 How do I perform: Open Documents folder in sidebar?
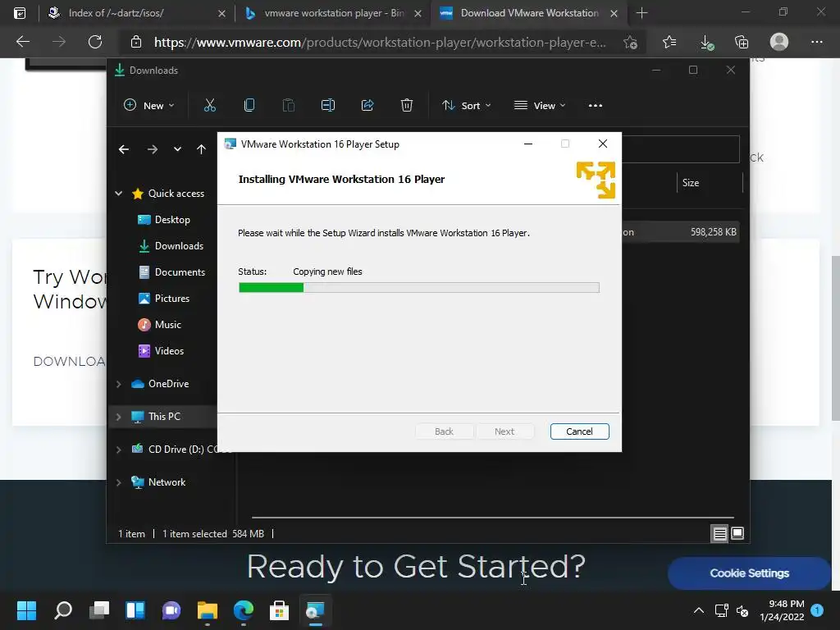pos(171,272)
